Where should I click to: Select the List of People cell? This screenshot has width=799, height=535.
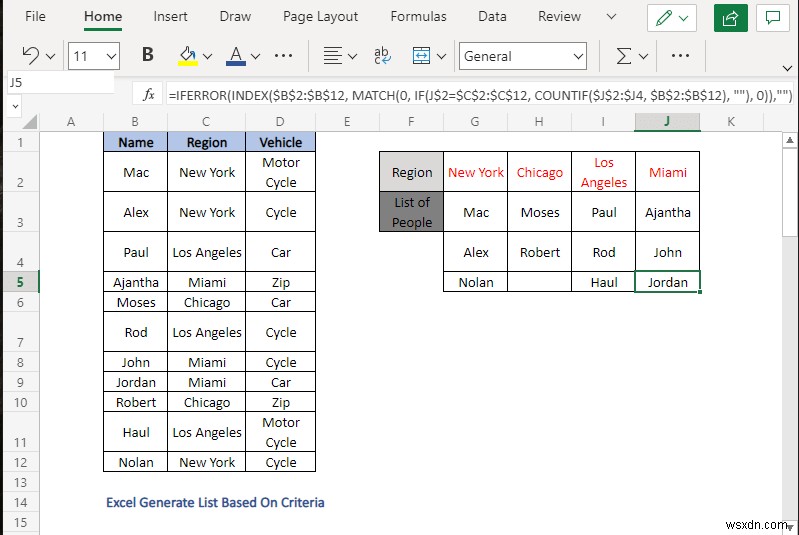point(411,212)
